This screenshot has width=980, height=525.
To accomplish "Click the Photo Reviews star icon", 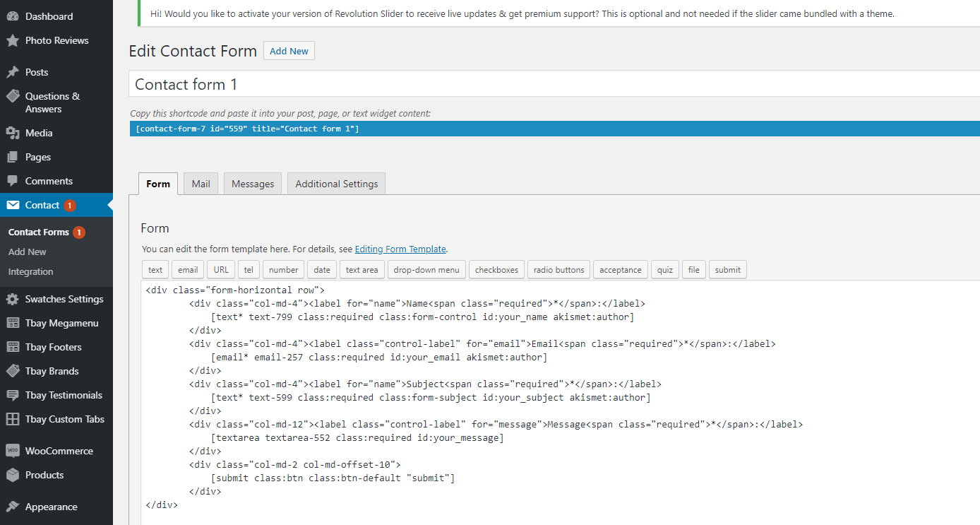I will (13, 40).
